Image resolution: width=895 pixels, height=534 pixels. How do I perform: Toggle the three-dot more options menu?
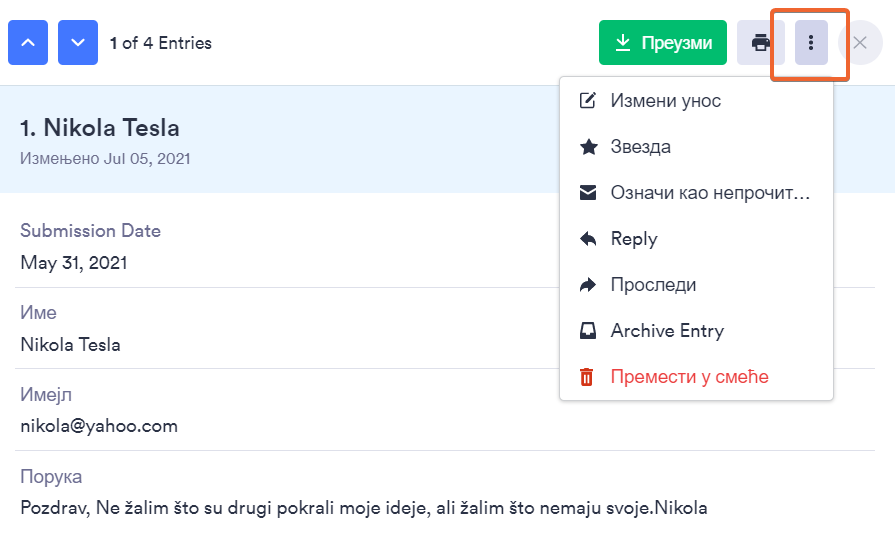tap(811, 43)
